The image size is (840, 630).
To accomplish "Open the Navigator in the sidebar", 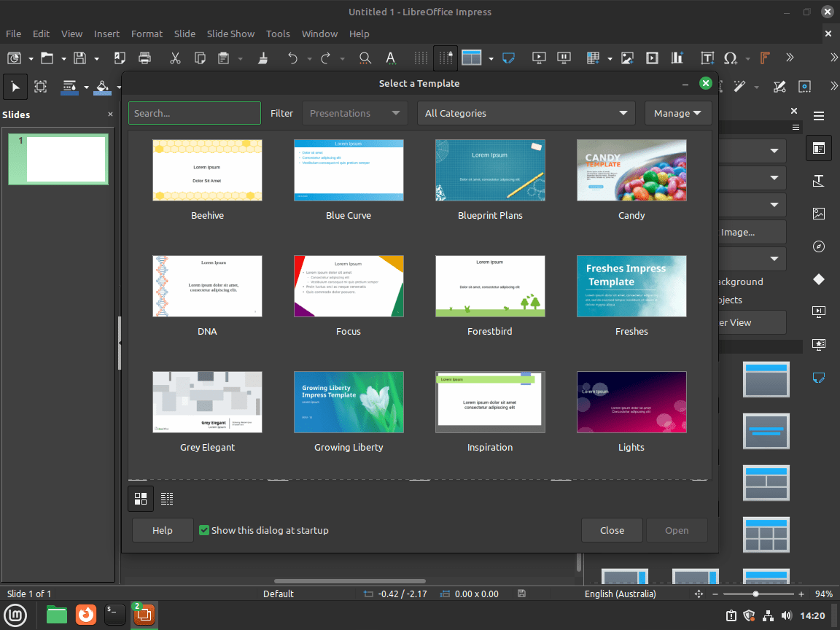I will (x=818, y=246).
